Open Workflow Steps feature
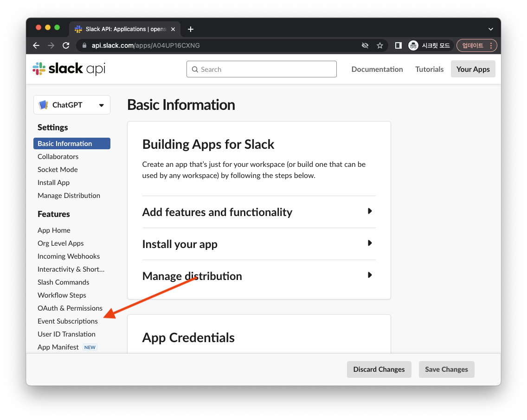527x420 pixels. pos(62,295)
